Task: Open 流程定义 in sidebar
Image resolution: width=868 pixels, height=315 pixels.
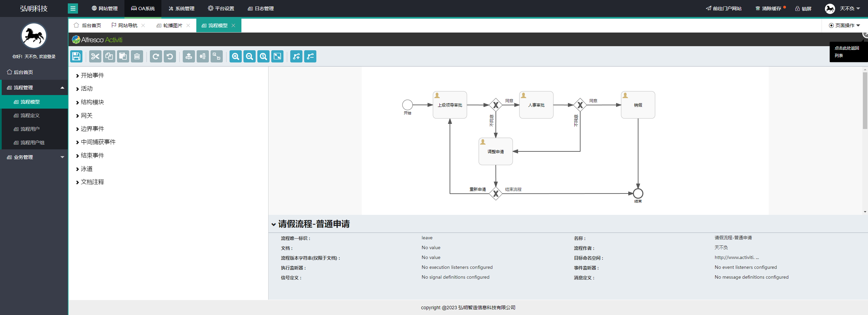Action: click(34, 115)
